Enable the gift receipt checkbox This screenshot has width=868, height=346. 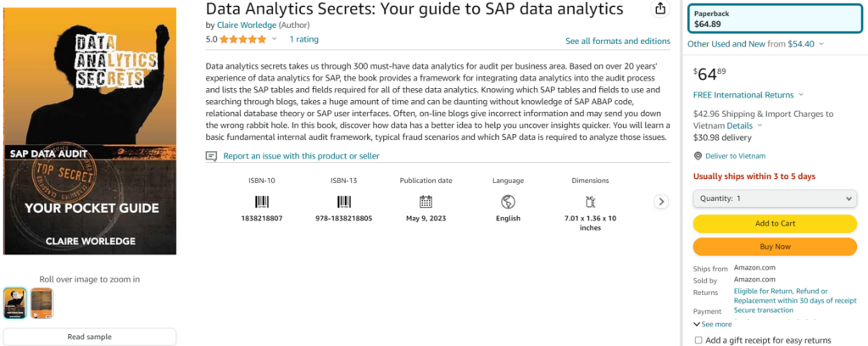[698, 340]
